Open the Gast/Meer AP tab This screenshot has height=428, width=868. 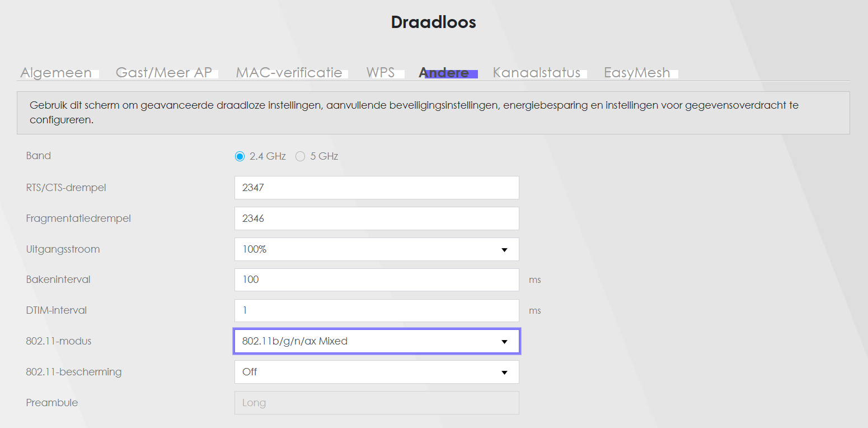point(163,73)
